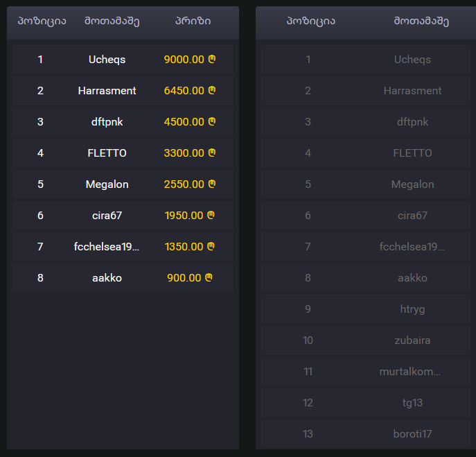476x457 pixels.
Task: Click the lari currency icon next to 6450.00
Action: (x=212, y=90)
